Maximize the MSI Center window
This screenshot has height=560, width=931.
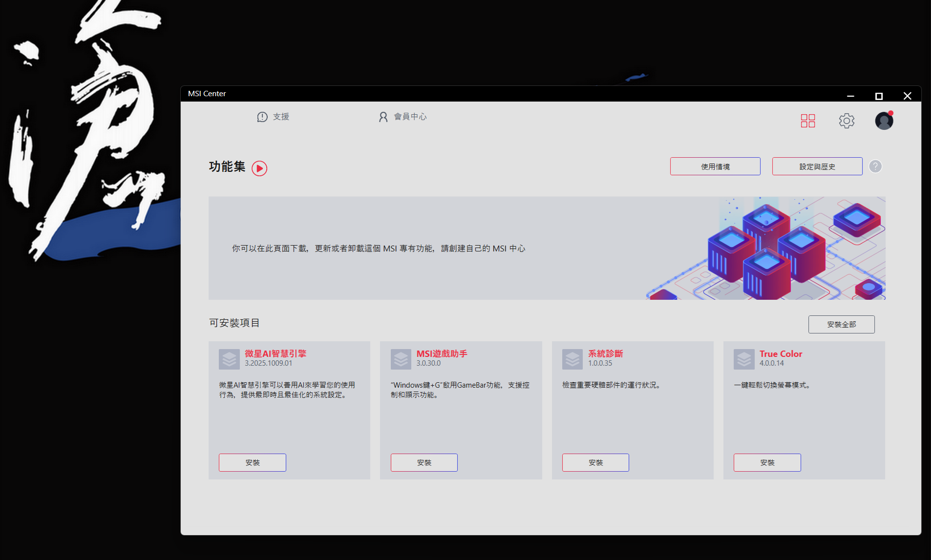pyautogui.click(x=879, y=96)
